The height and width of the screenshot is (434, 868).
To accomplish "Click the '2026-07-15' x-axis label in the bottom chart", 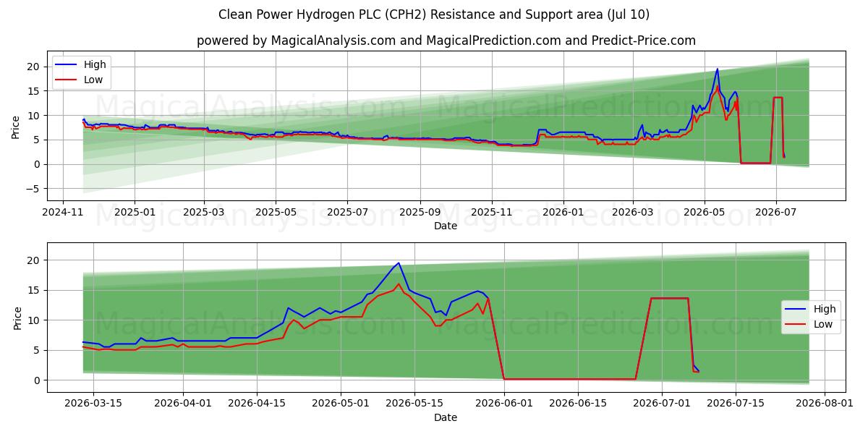I will pyautogui.click(x=736, y=404).
